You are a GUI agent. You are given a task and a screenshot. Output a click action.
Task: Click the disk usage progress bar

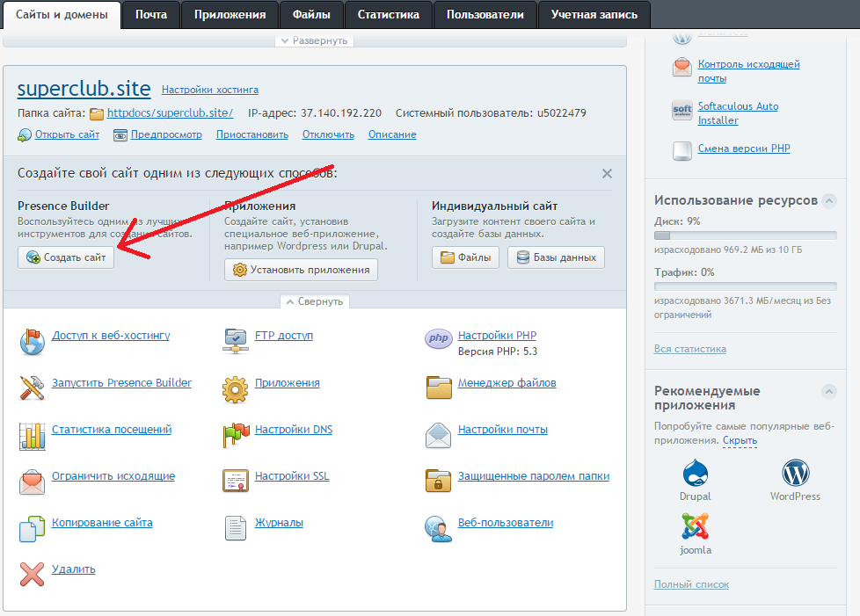point(745,236)
